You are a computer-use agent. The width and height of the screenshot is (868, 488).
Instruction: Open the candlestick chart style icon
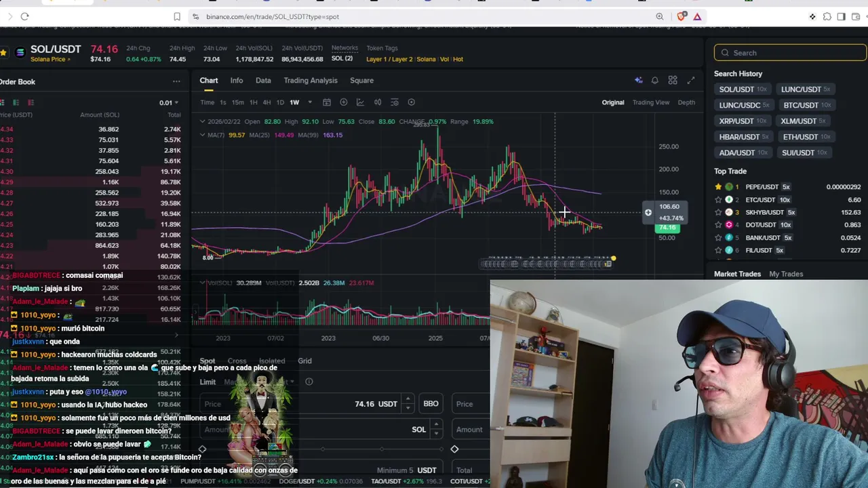(378, 102)
